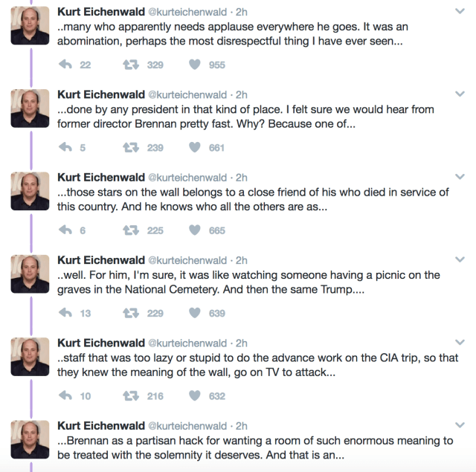Reply to the tweet with 22 replies
The height and width of the screenshot is (472, 476).
pos(65,65)
